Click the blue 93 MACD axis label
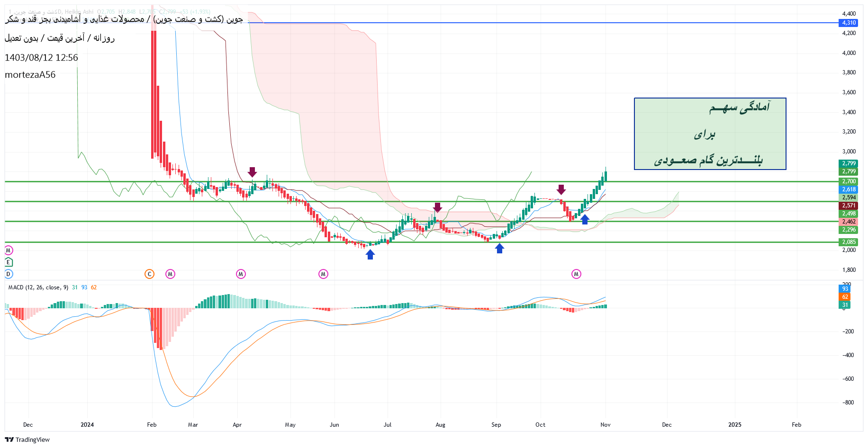868x448 pixels. coord(845,289)
